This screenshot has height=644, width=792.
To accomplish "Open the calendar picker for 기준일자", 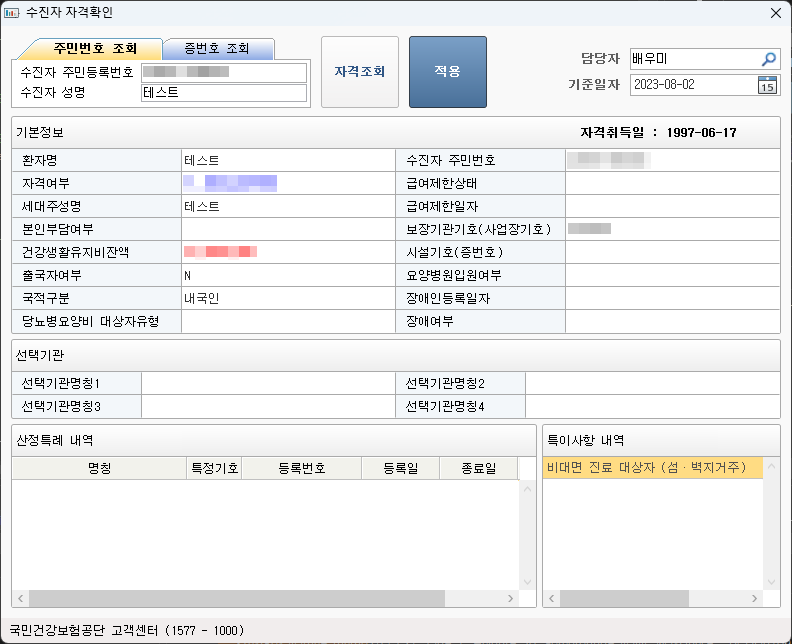I will (x=767, y=85).
